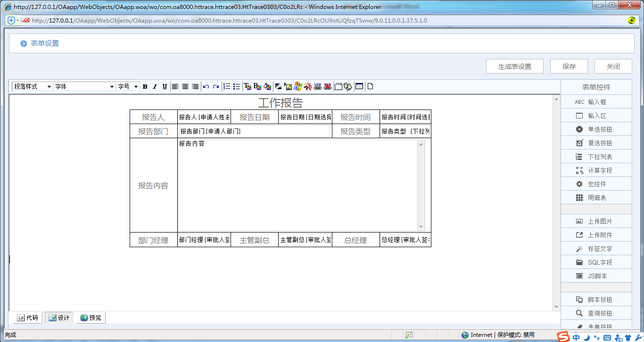The height and width of the screenshot is (342, 644).
Task: Switch to the 代码 code tab
Action: click(x=28, y=317)
